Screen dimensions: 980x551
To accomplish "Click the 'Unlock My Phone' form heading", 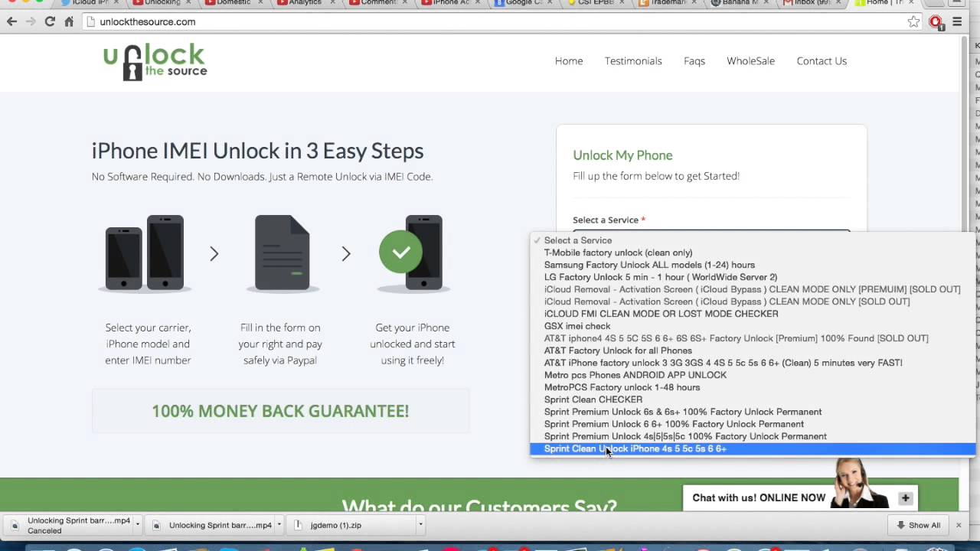I will pyautogui.click(x=622, y=155).
